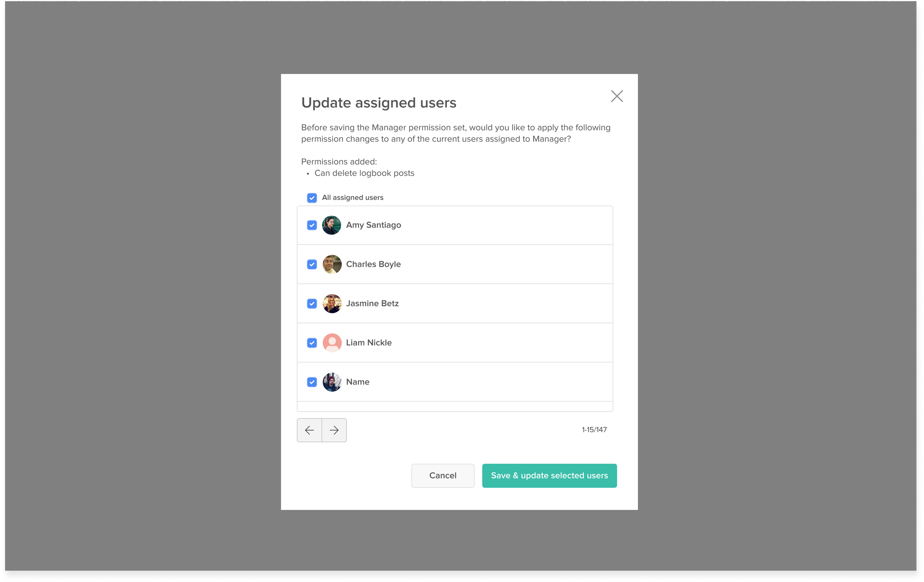The image size is (924, 582).
Task: Select the Amy Santiago name label
Action: tap(373, 225)
